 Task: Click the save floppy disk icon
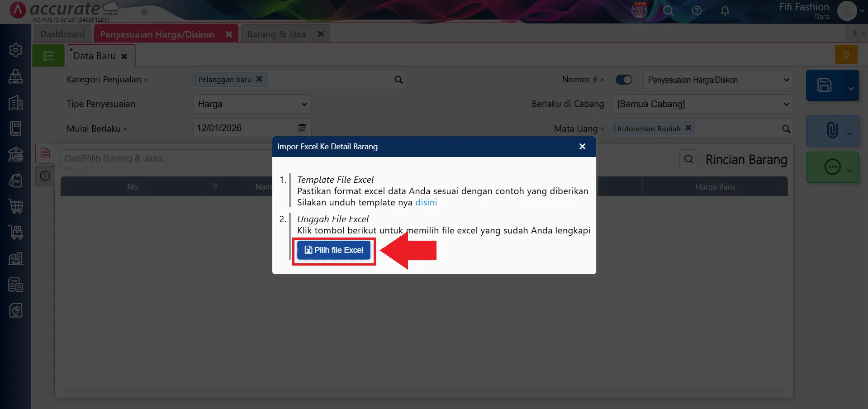click(x=824, y=85)
